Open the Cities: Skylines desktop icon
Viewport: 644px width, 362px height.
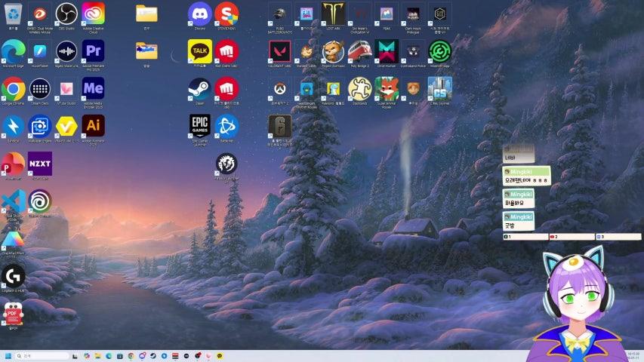point(439,89)
